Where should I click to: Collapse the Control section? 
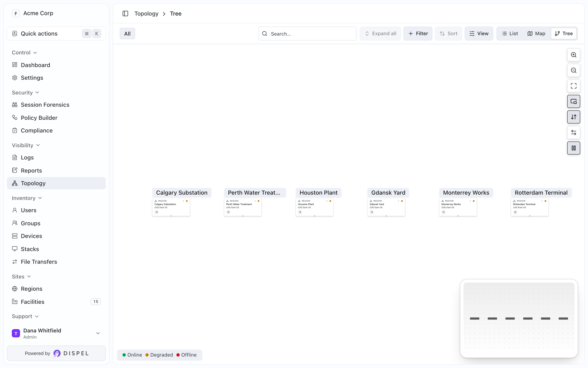(24, 53)
